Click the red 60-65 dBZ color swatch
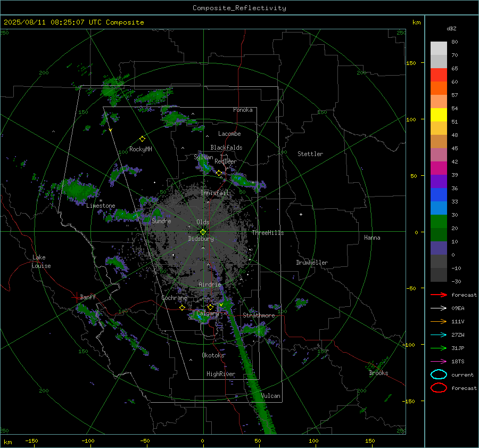Viewport: 479px width, 448px height. pos(439,75)
